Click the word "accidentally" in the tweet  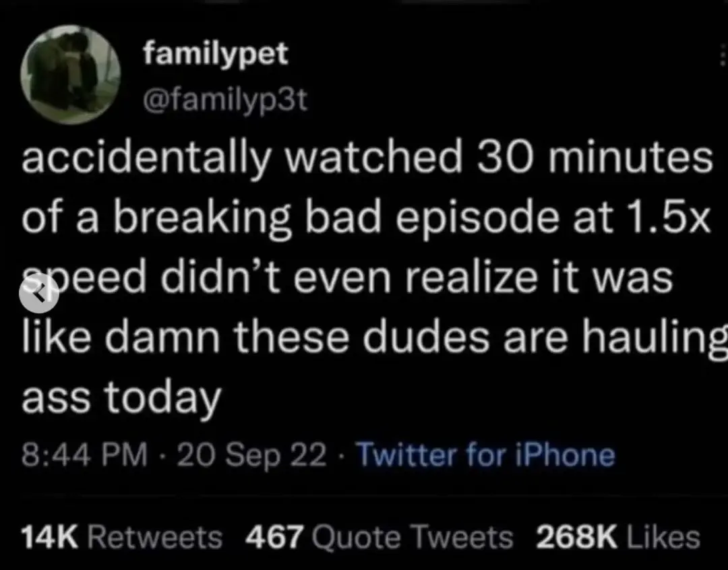coord(146,158)
